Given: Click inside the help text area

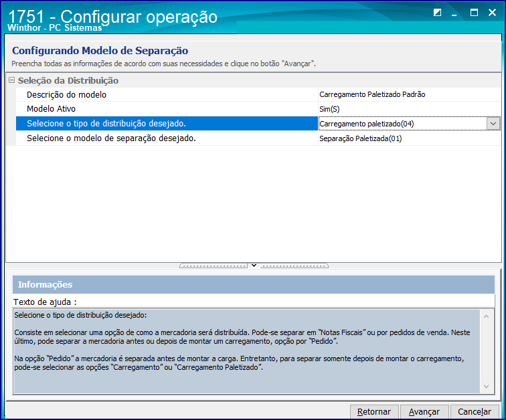Looking at the screenshot, I should pos(246,351).
